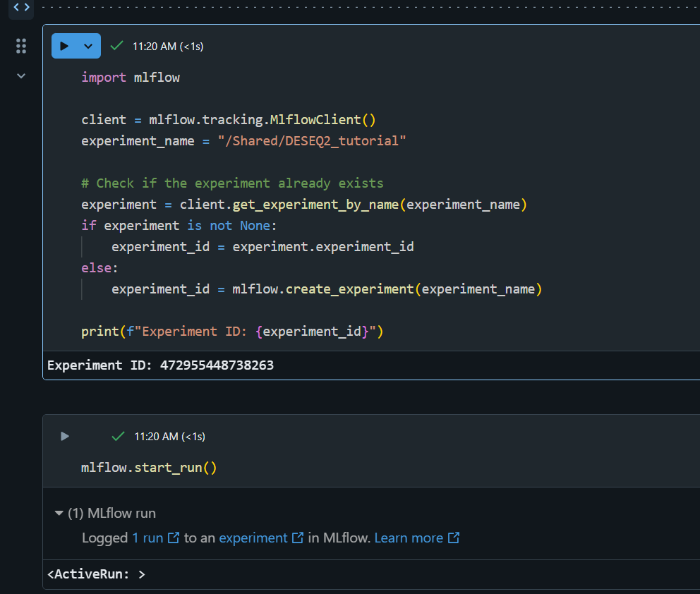This screenshot has width=700, height=594.
Task: Run the first cell with play button
Action: pyautogui.click(x=64, y=46)
